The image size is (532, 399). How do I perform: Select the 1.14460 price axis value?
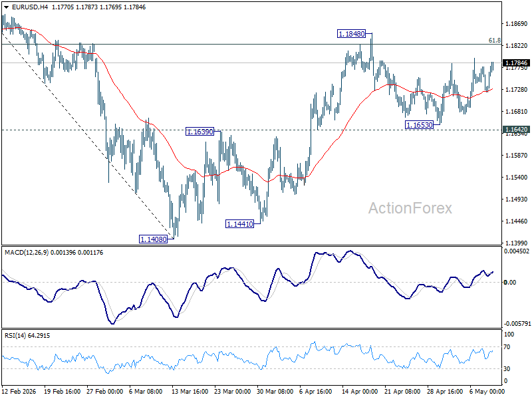tap(517, 221)
